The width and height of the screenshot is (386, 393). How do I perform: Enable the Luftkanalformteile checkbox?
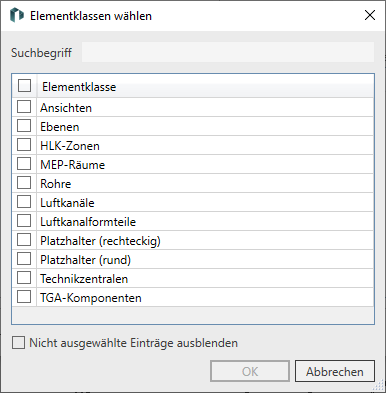(x=24, y=221)
